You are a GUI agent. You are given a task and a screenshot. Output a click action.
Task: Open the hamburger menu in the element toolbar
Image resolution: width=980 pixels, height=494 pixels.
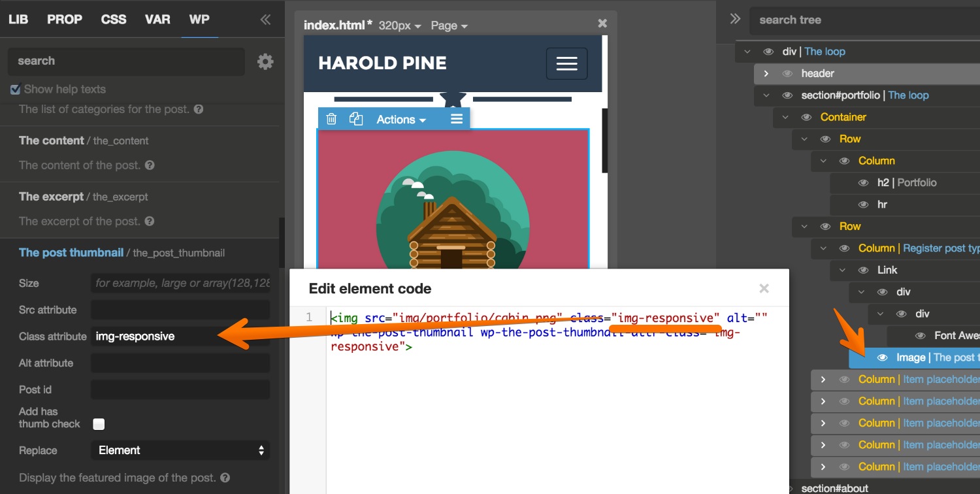(x=457, y=119)
